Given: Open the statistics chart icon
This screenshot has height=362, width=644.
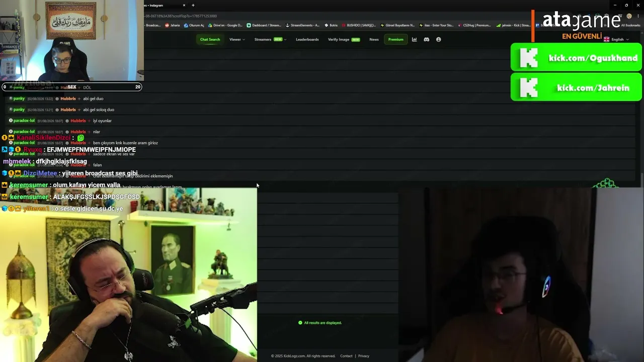Looking at the screenshot, I should click(x=415, y=39).
